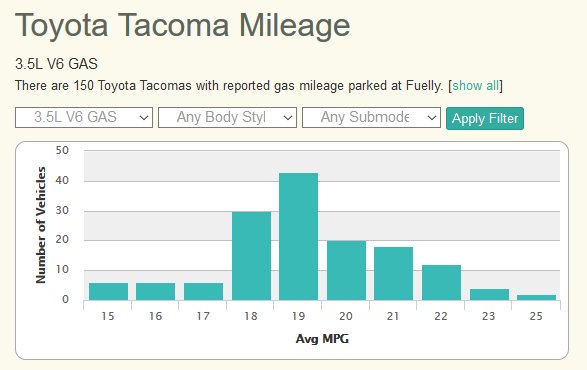
Task: Open the 3.5L V6 GAS engine dropdown
Action: [84, 118]
